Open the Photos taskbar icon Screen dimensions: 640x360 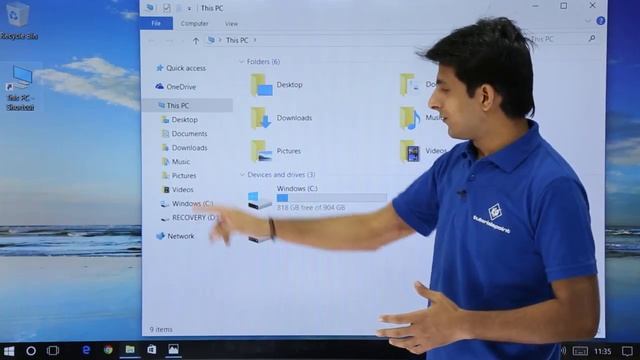tap(173, 350)
